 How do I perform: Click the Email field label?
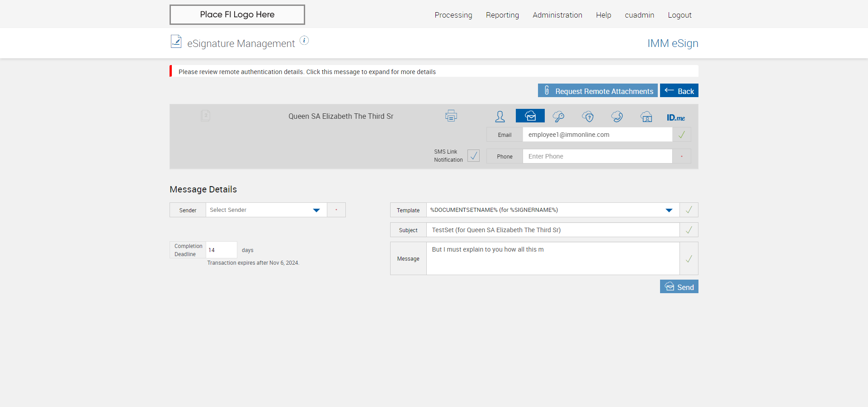click(505, 135)
